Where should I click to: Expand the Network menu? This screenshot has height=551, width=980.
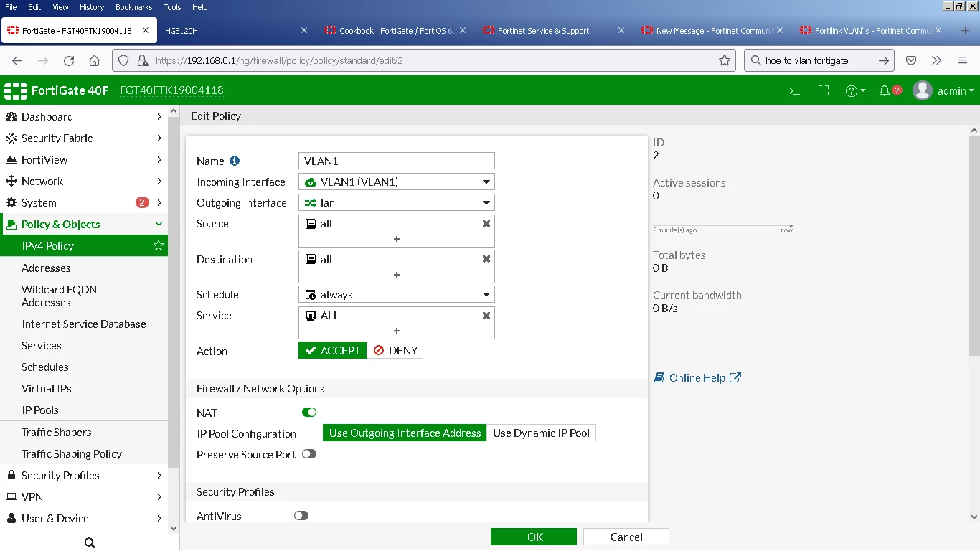(84, 181)
